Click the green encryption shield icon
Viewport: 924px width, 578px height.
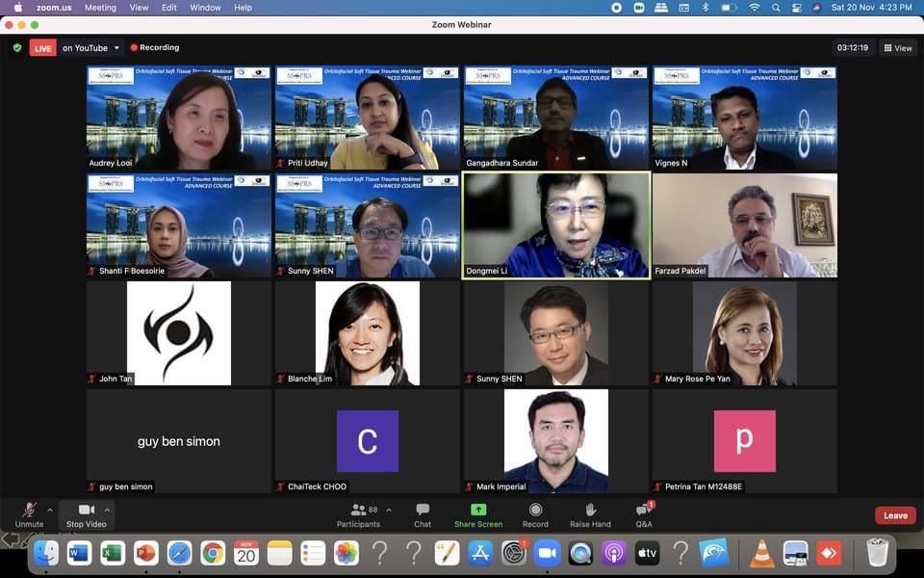(16, 47)
